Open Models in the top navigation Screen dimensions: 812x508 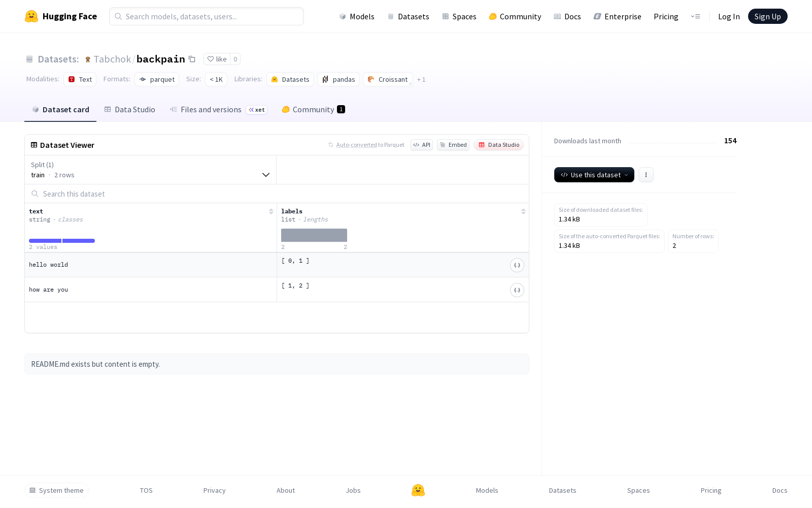(x=357, y=16)
